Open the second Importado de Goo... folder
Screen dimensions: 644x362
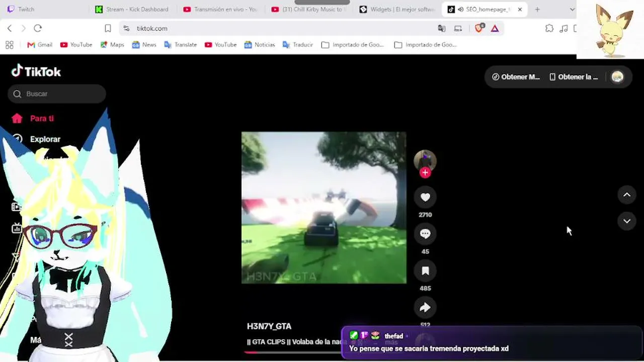pyautogui.click(x=426, y=45)
